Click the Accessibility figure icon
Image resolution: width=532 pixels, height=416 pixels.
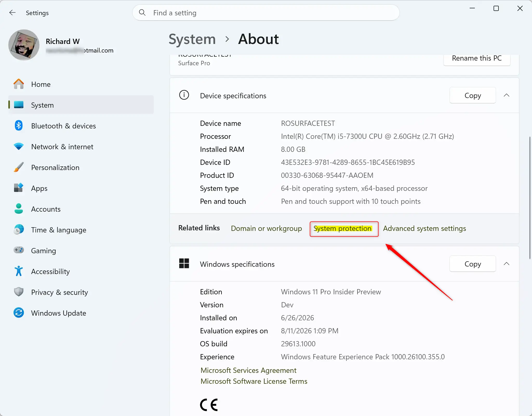click(19, 271)
